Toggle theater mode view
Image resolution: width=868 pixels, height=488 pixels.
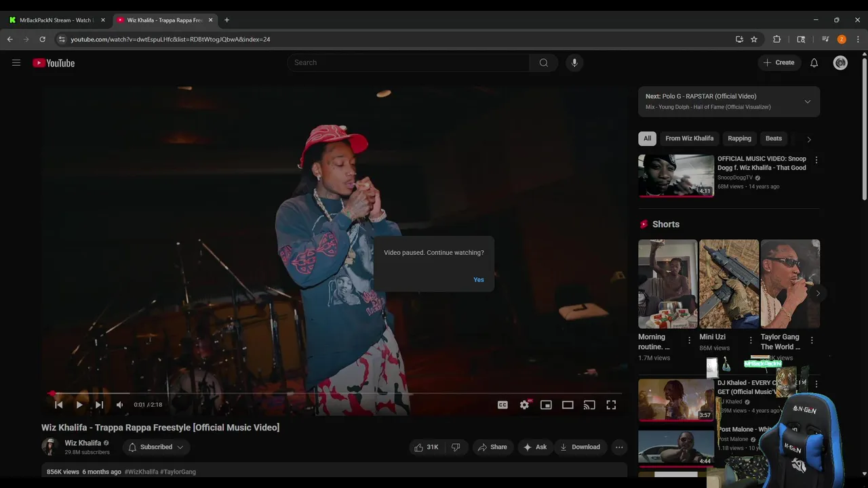coord(568,405)
